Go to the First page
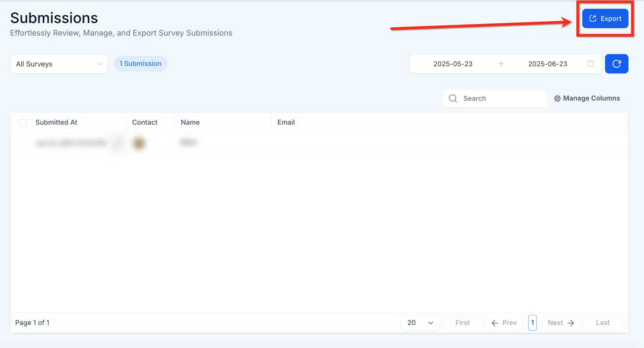The width and height of the screenshot is (644, 348). 462,323
